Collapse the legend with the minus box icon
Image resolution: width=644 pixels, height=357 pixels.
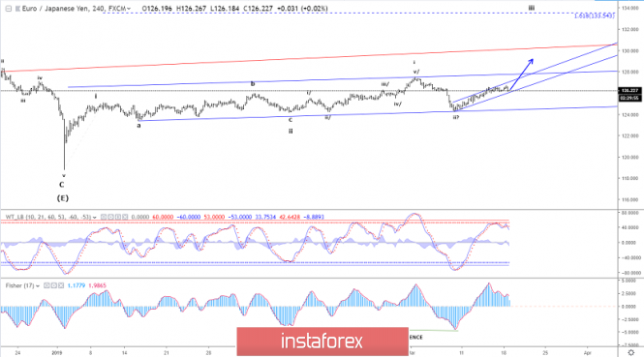(x=8, y=8)
